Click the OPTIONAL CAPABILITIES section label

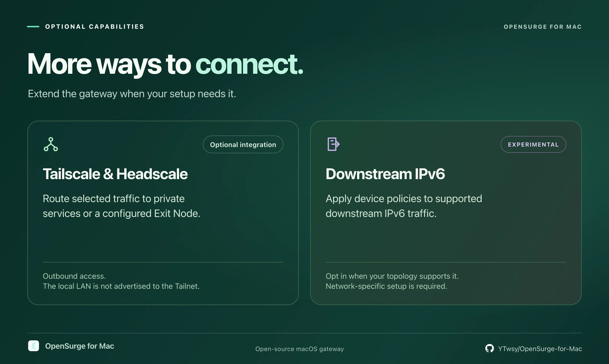[x=94, y=27]
